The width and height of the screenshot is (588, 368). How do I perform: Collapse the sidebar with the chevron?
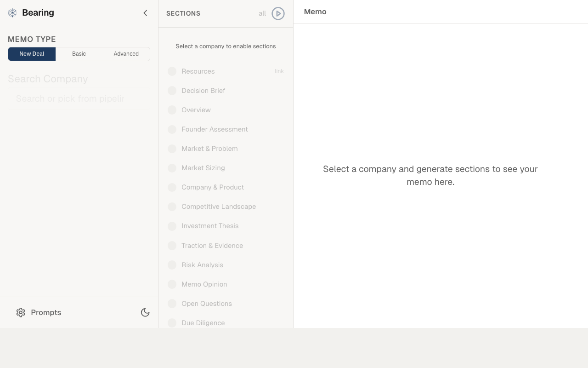tap(145, 13)
